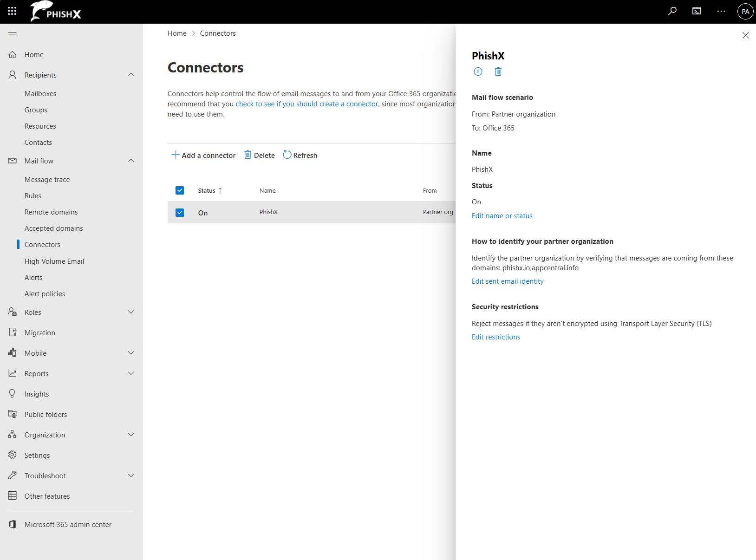Click the Home house icon in sidebar

(13, 54)
